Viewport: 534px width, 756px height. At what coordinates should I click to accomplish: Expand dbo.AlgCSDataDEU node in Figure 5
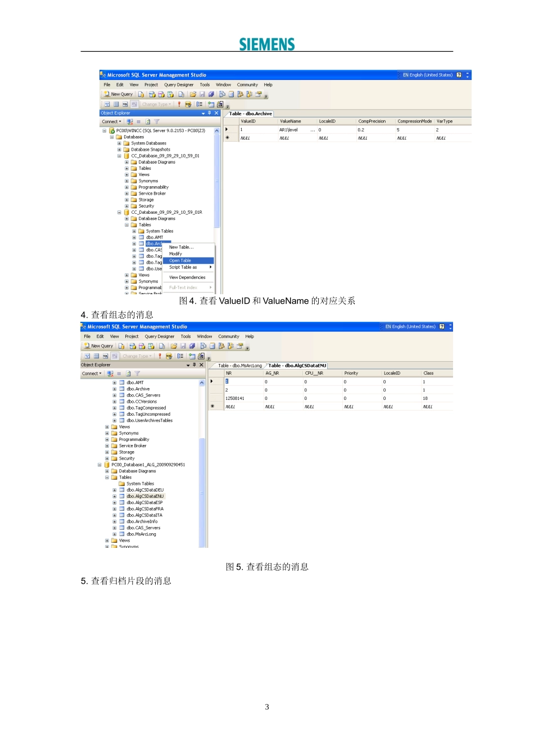pyautogui.click(x=114, y=490)
